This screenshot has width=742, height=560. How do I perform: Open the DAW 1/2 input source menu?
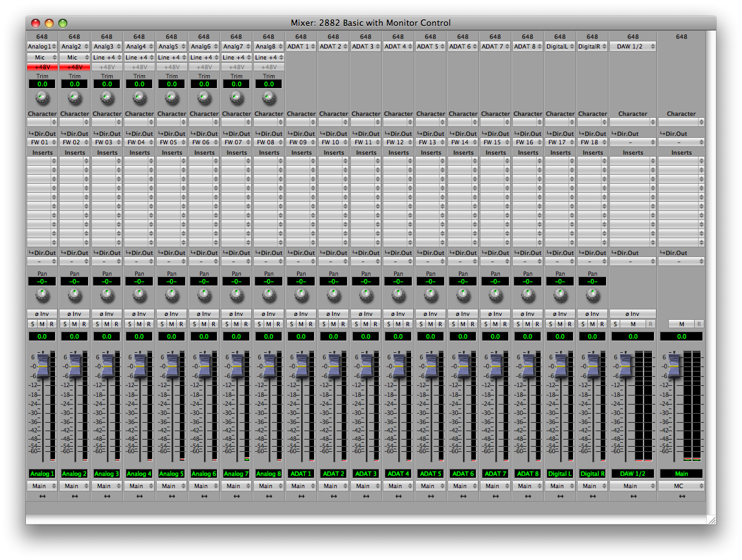coord(633,47)
